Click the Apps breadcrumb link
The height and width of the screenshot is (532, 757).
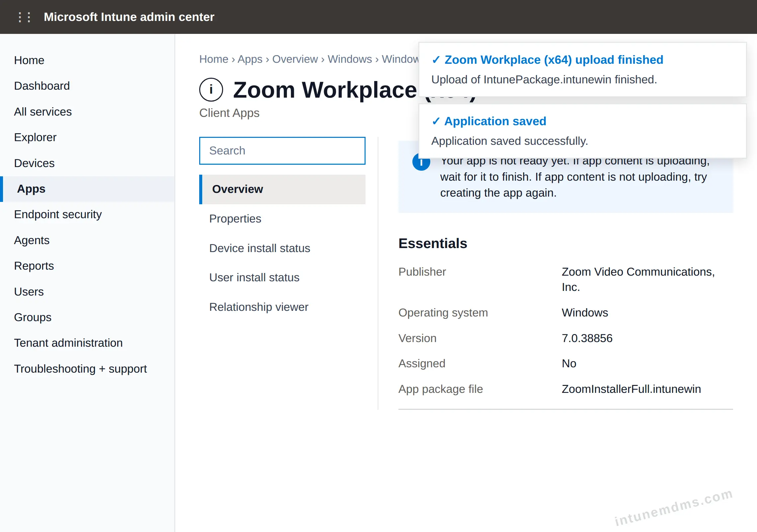[x=250, y=59]
